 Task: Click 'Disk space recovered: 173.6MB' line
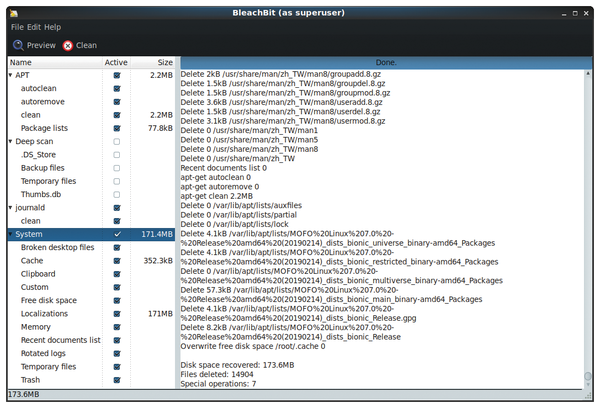[237, 365]
